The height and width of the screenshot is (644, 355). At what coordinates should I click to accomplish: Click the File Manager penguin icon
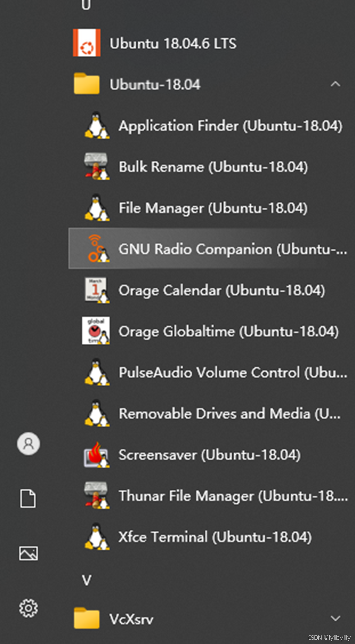(97, 208)
